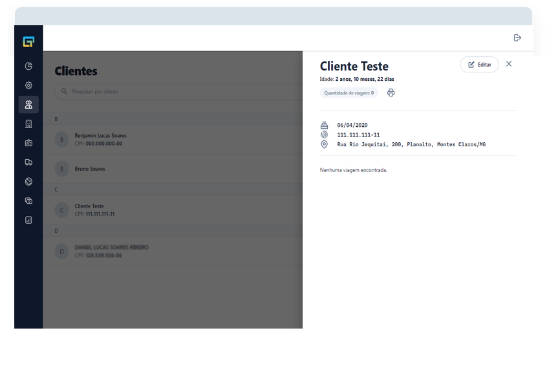This screenshot has height=392, width=547.
Task: Open the building section in the sidebar
Action: tap(28, 124)
